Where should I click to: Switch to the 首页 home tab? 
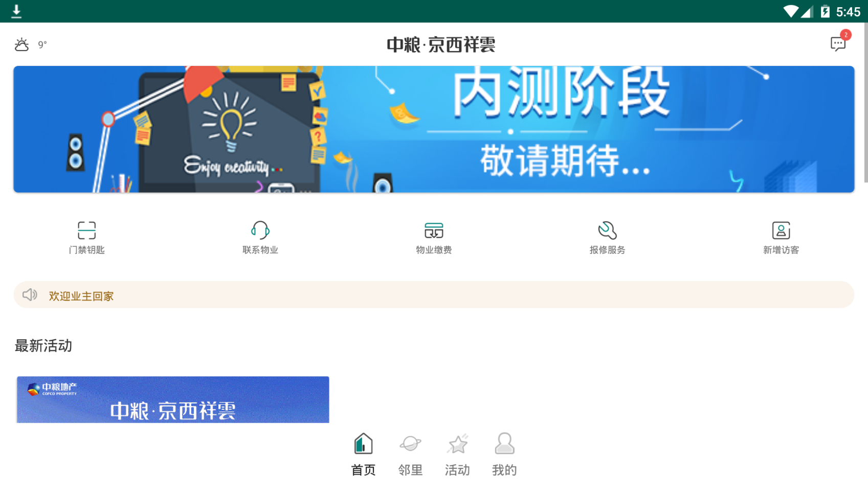363,455
